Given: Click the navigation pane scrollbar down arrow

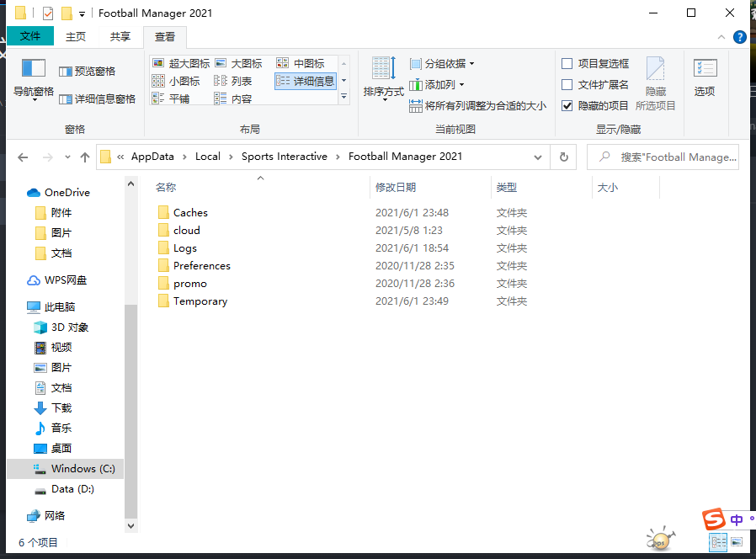Looking at the screenshot, I should click(130, 525).
